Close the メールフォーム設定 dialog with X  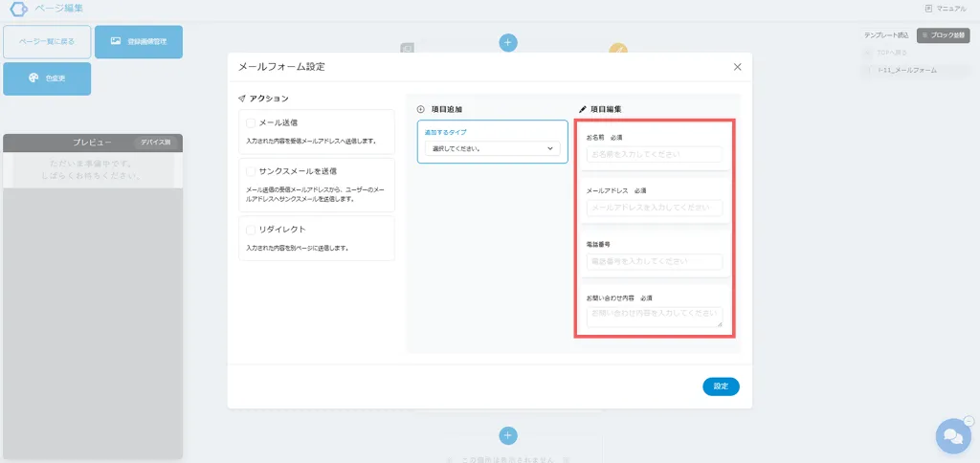737,67
